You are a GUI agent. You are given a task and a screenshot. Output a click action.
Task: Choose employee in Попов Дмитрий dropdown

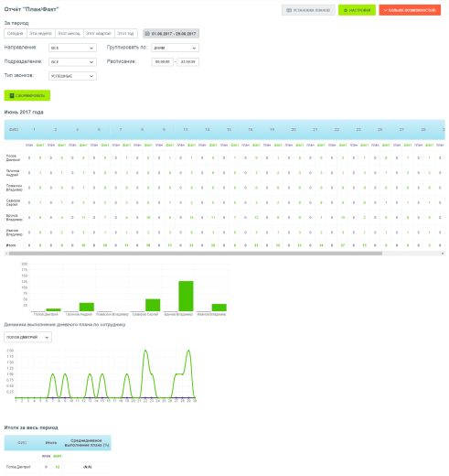point(27,337)
